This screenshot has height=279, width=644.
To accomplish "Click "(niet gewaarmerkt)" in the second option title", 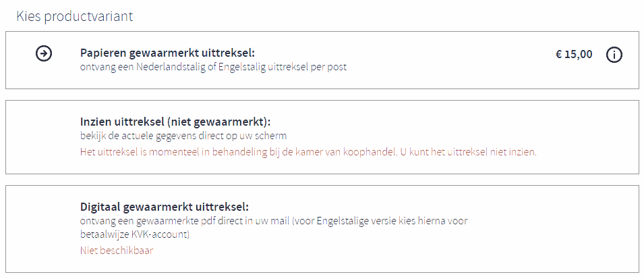I will 228,122.
